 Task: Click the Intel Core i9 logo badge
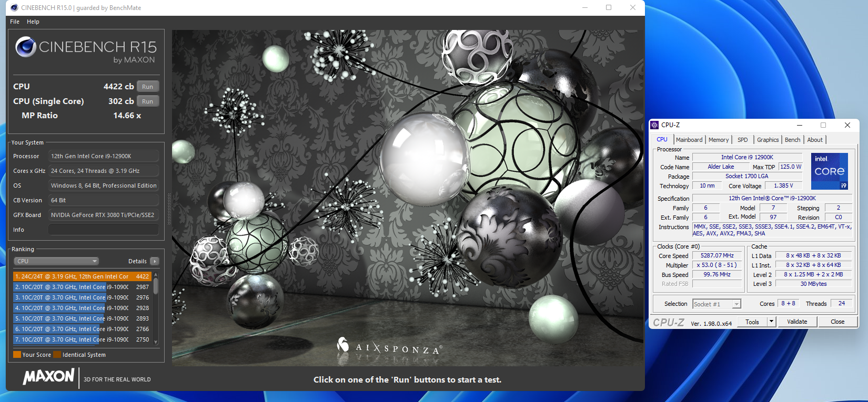(x=829, y=171)
